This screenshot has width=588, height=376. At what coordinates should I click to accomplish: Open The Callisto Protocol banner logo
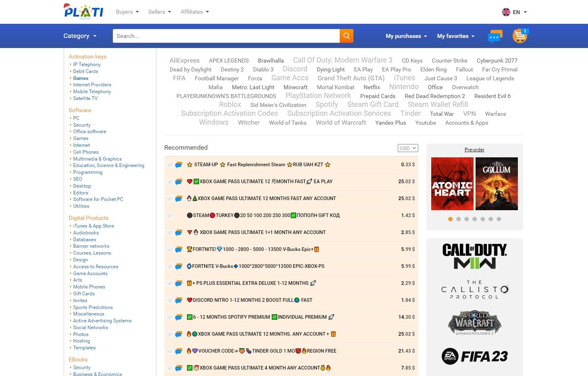click(475, 290)
